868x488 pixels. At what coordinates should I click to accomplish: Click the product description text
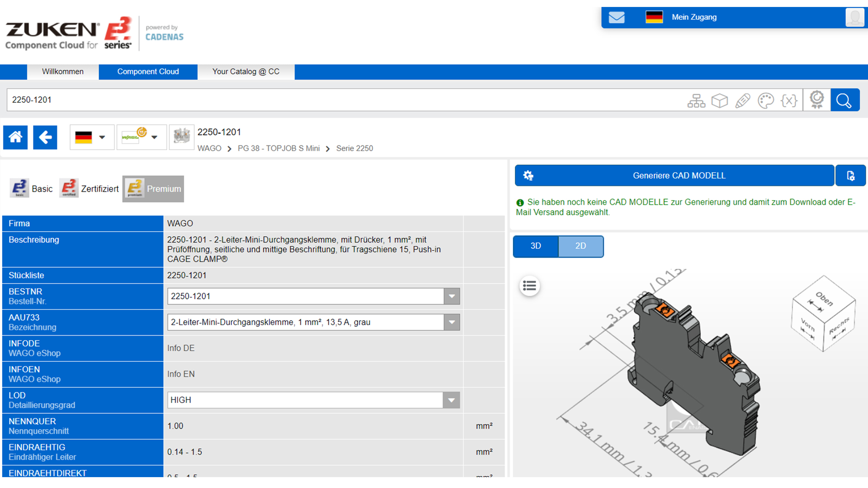[x=304, y=249]
